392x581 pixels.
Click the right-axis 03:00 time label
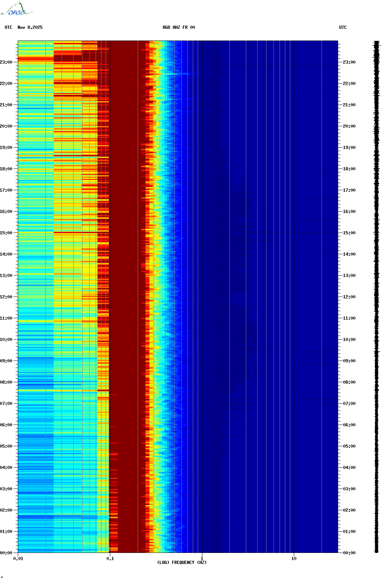[x=349, y=489]
